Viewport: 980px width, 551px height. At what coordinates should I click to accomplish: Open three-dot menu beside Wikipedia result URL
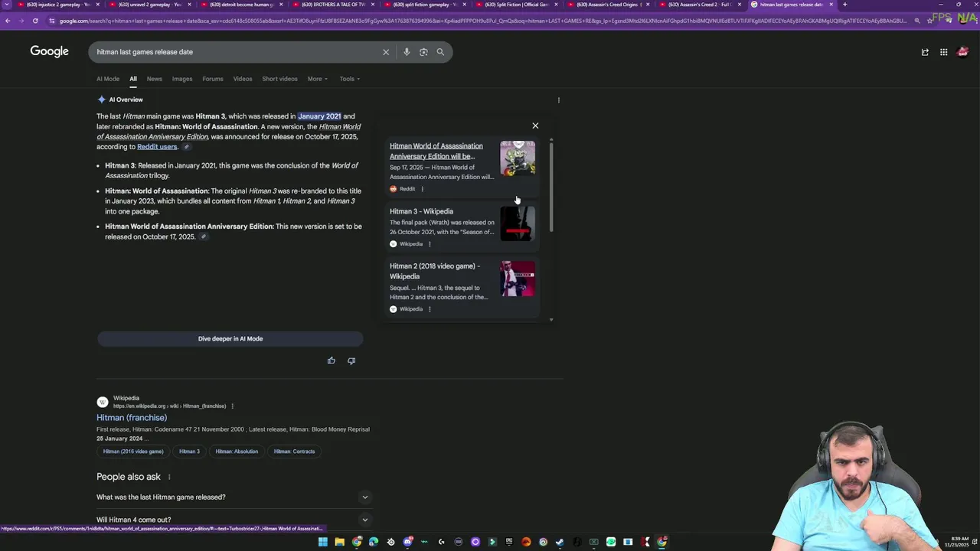click(x=232, y=406)
